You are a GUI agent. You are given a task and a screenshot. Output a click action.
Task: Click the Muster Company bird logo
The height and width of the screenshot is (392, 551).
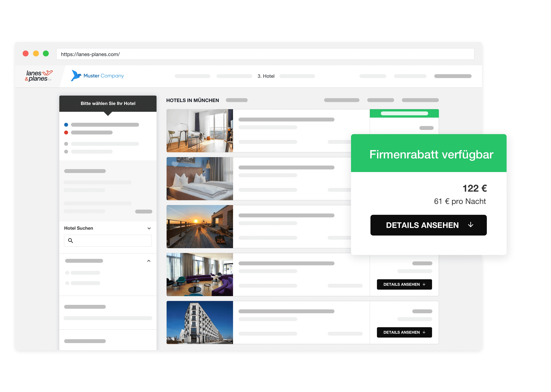pos(76,75)
